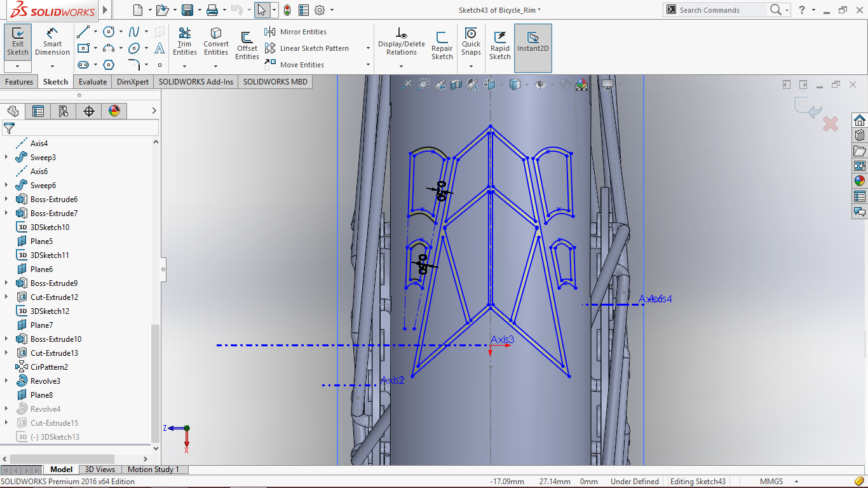Screen dimensions: 868x488
Task: Open the View Orientation dropdown arrow
Action: click(x=501, y=83)
